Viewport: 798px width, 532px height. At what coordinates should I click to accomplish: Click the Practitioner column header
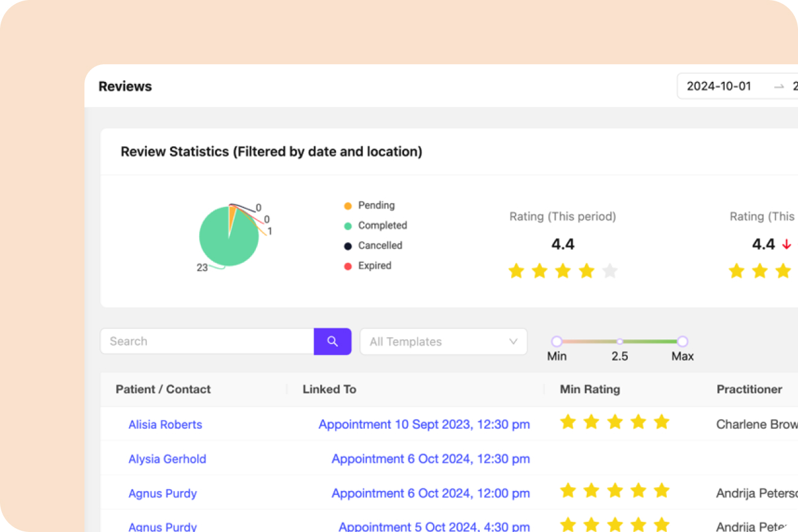[749, 390]
